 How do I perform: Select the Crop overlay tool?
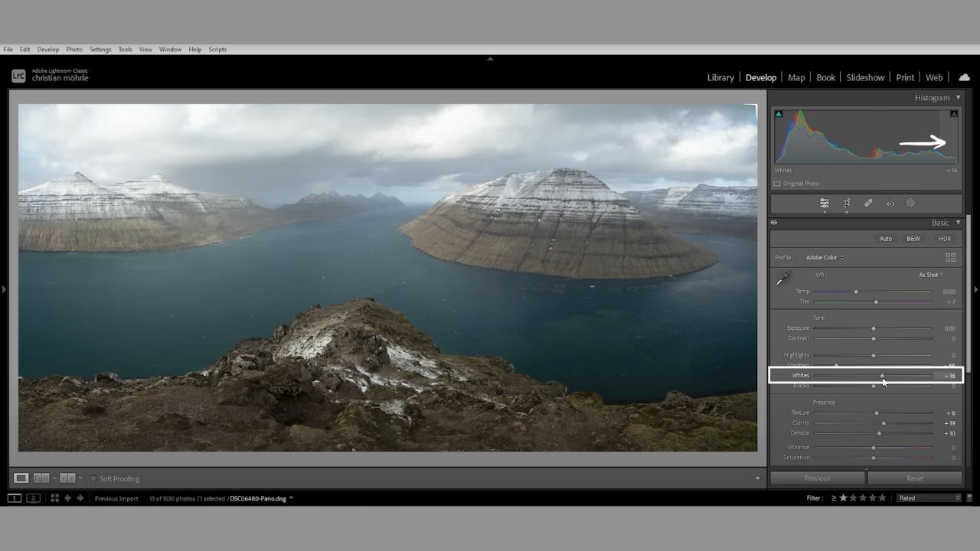pos(847,204)
